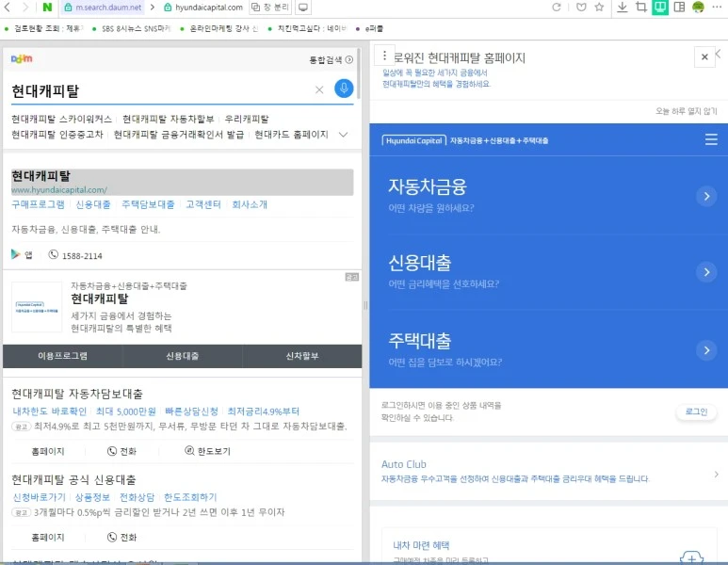Click the 고객센터 link
This screenshot has height=565, width=728.
pos(203,204)
